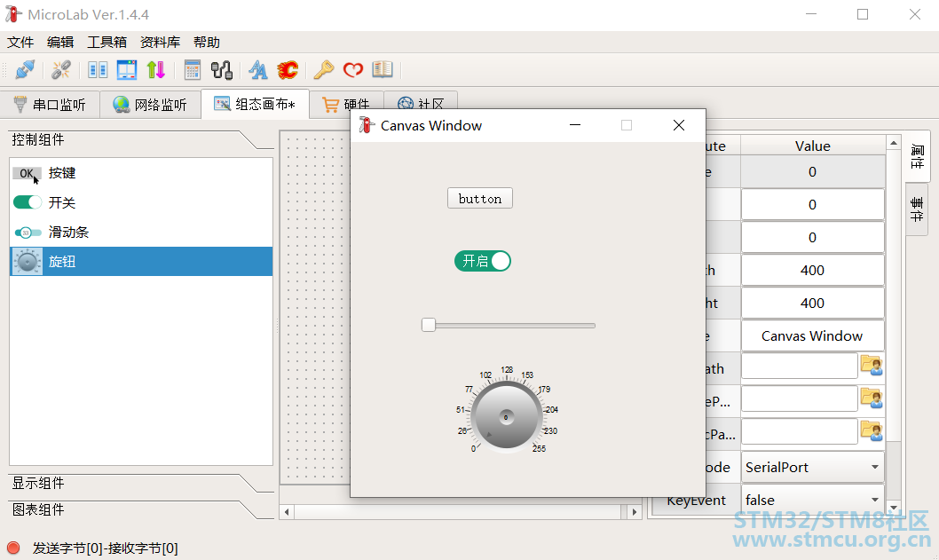The height and width of the screenshot is (560, 939).
Task: Click folder browse icon in 'cPa...' row
Action: tap(872, 430)
